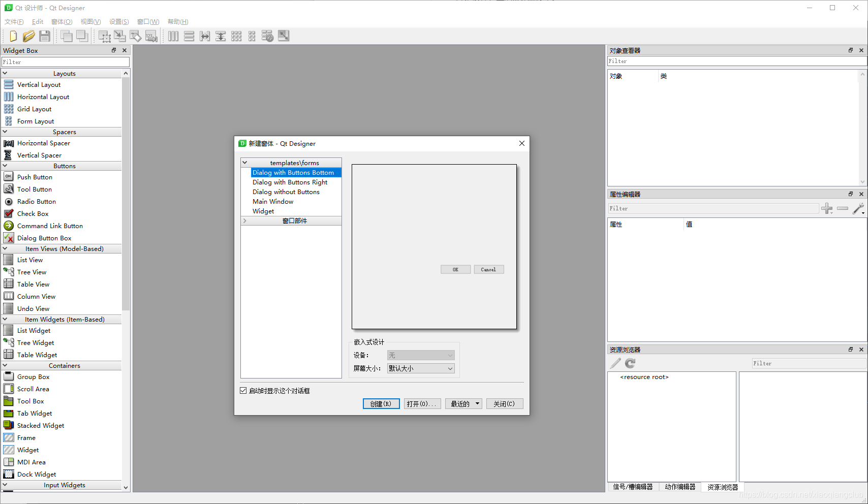Open the 文件 menu
Image resolution: width=868 pixels, height=504 pixels.
point(14,21)
